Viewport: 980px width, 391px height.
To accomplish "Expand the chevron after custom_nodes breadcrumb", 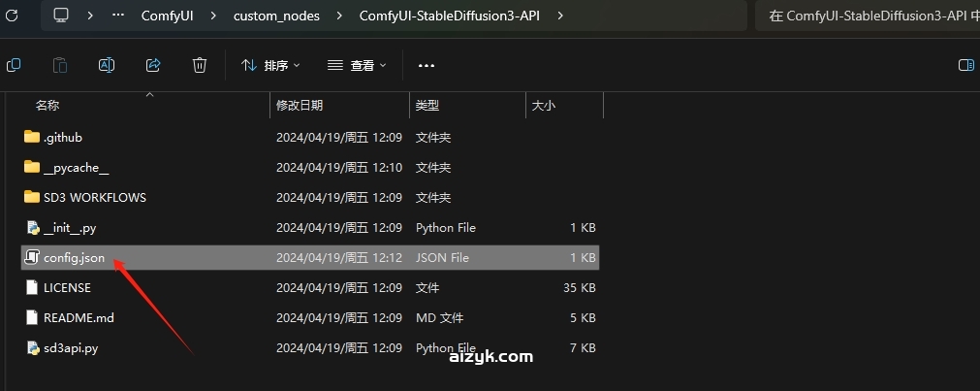I will point(340,15).
